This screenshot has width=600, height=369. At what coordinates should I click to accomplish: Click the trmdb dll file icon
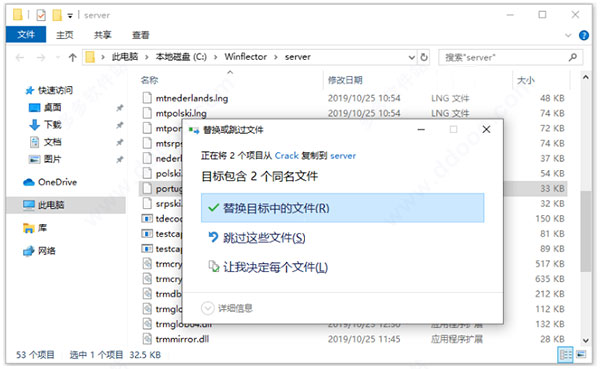pyautogui.click(x=147, y=294)
